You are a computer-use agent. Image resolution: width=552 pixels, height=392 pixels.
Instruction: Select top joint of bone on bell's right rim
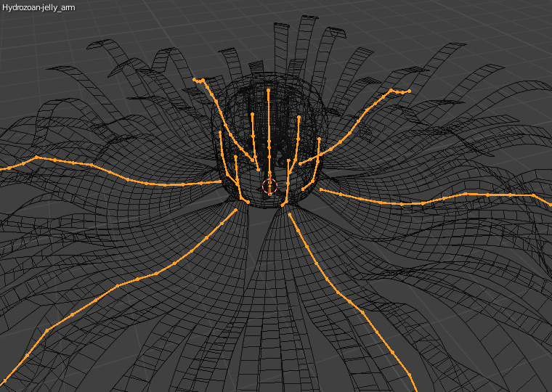pyautogui.click(x=319, y=139)
